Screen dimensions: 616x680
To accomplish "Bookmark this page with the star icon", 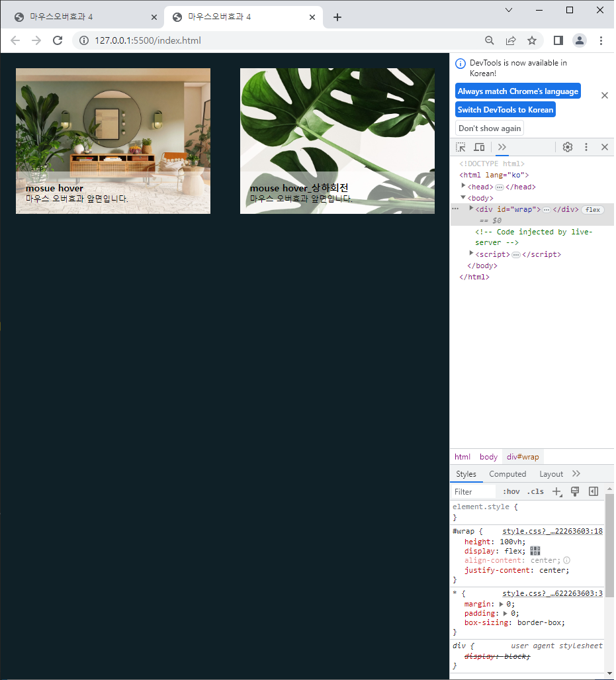I will click(532, 40).
